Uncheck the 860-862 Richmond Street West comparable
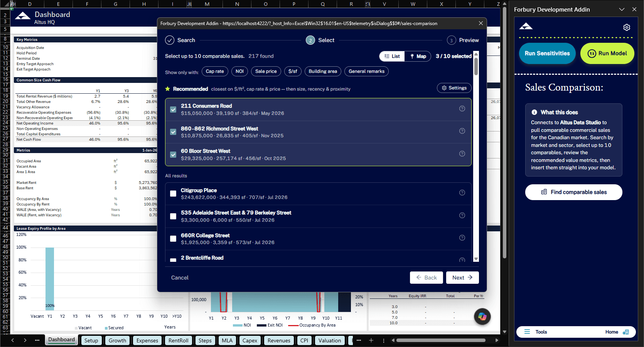The image size is (644, 347). pos(173,132)
